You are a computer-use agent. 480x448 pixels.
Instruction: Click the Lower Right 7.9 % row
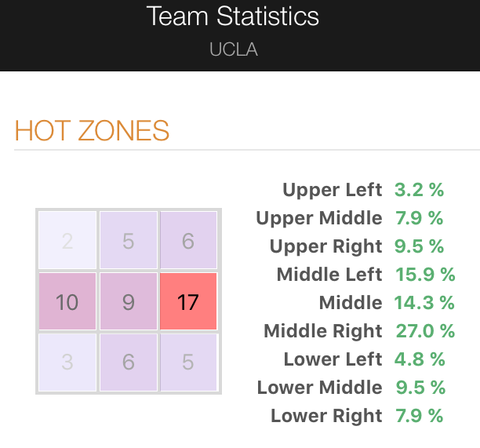(357, 416)
